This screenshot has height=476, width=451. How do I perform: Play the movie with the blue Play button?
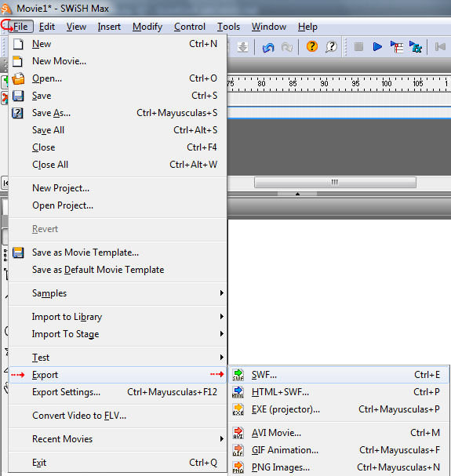tap(377, 47)
